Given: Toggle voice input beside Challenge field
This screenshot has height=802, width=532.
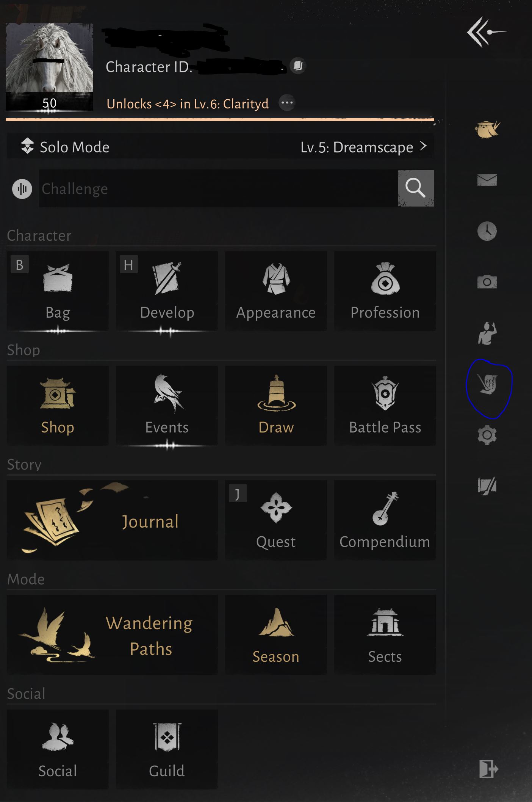Looking at the screenshot, I should click(22, 189).
